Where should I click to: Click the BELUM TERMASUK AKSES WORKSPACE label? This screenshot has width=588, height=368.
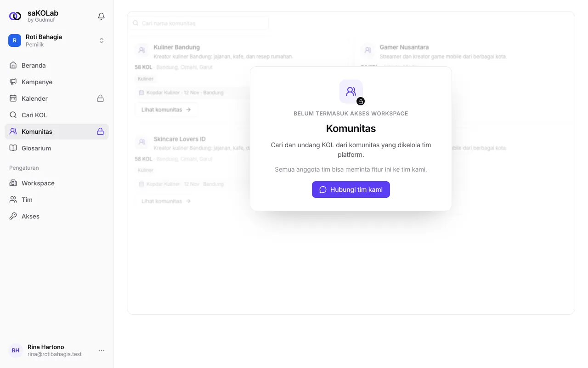click(351, 114)
